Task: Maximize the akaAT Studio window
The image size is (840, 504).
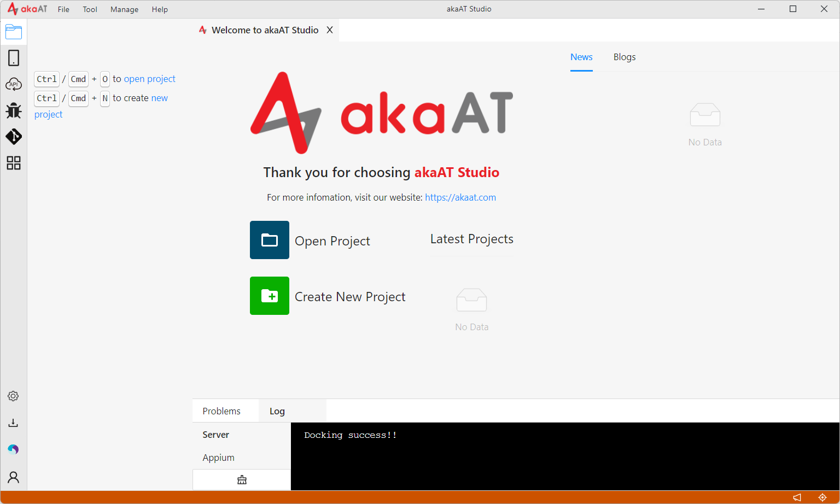Action: (793, 9)
